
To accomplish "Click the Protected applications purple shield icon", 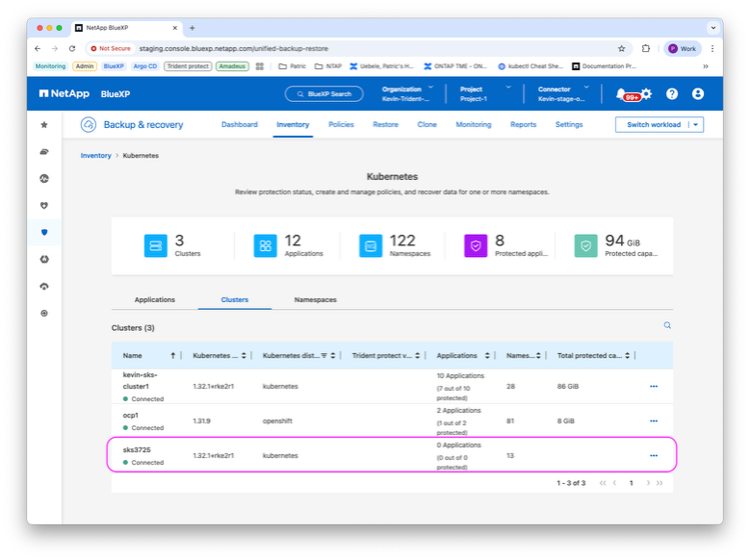I will [476, 245].
